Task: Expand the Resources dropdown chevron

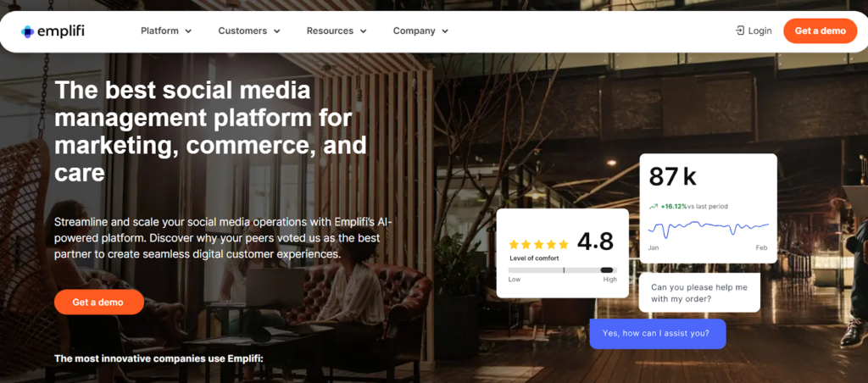Action: pos(363,31)
